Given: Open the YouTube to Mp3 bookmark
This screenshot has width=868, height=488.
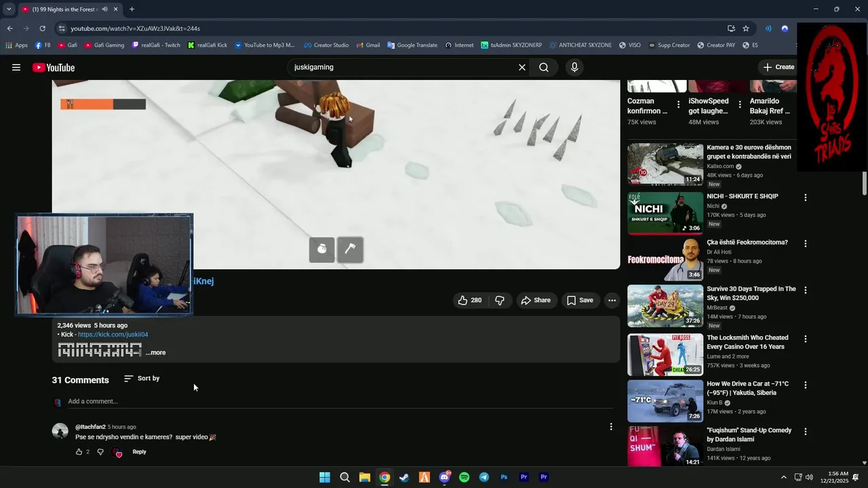Looking at the screenshot, I should 264,45.
